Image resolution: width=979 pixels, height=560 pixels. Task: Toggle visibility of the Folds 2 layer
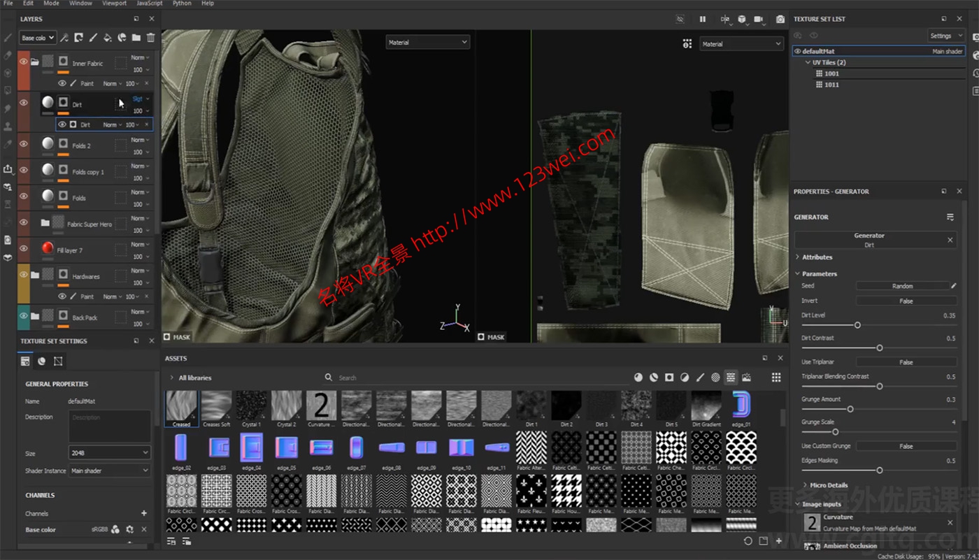point(24,143)
